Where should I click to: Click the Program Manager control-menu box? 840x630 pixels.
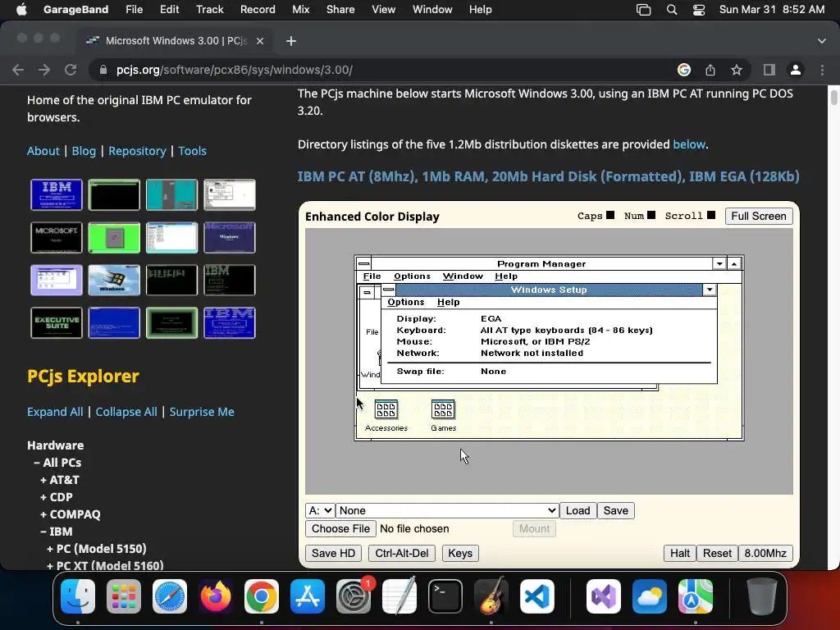point(363,263)
